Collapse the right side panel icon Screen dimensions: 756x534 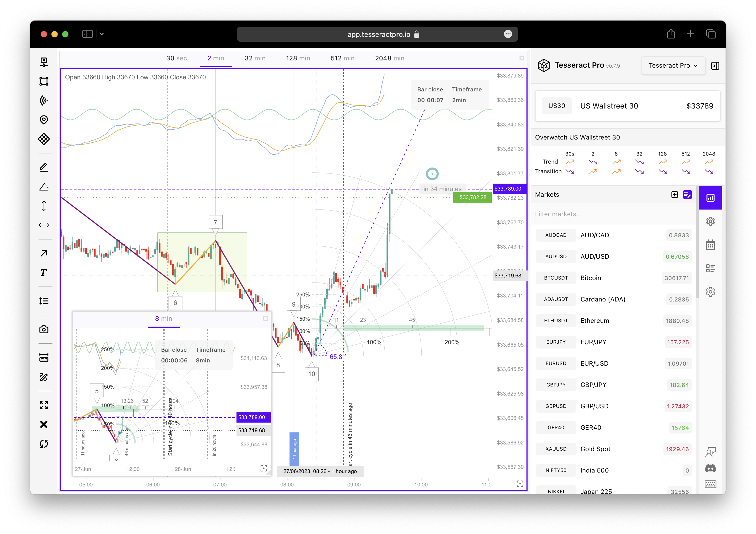point(715,66)
